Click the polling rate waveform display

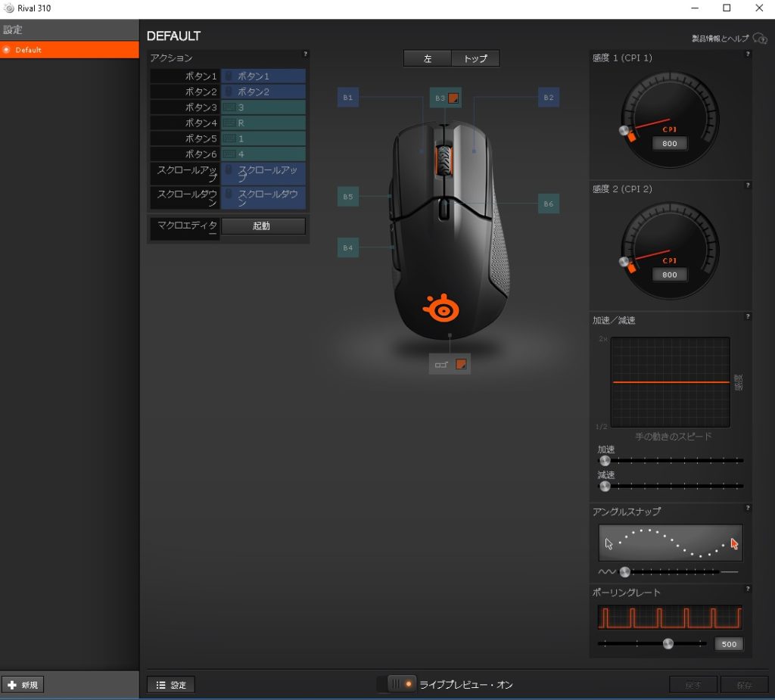coord(670,618)
